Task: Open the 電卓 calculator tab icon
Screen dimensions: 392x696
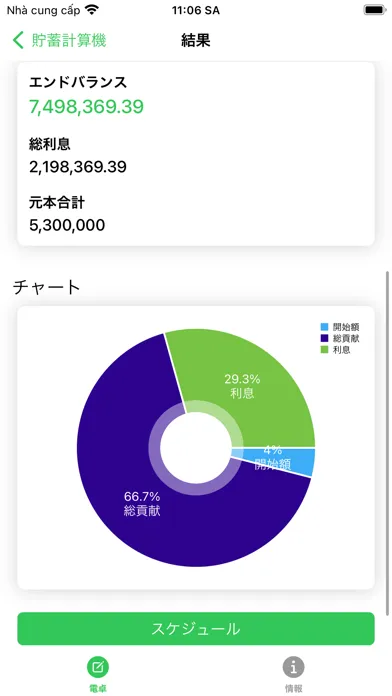Action: (98, 666)
